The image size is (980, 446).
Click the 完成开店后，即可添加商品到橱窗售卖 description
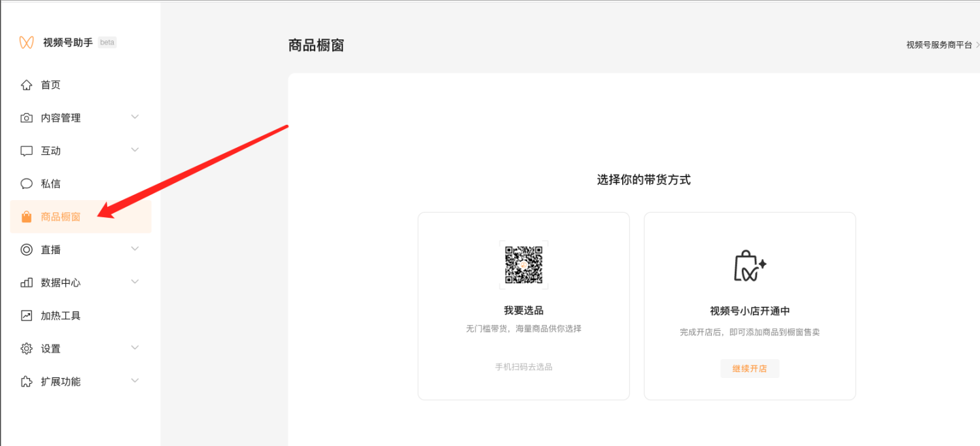[750, 332]
